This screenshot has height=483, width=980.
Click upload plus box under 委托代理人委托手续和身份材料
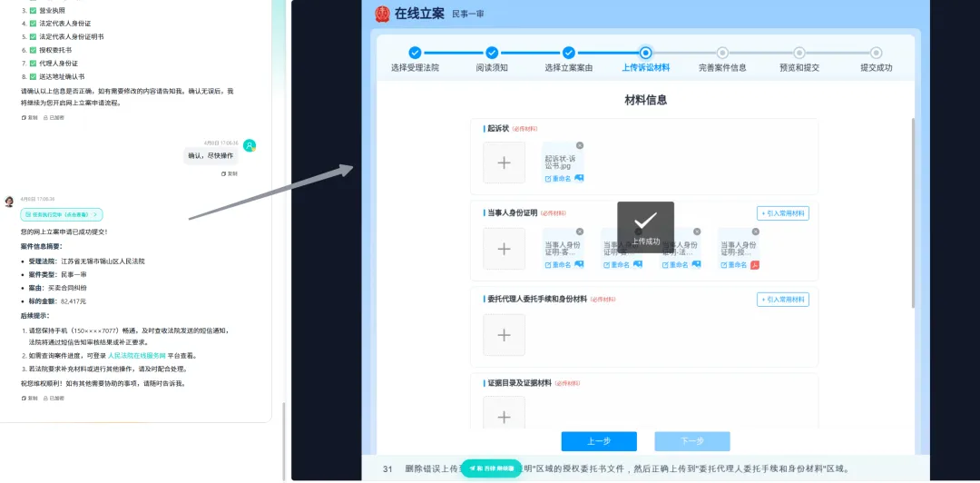(x=504, y=335)
